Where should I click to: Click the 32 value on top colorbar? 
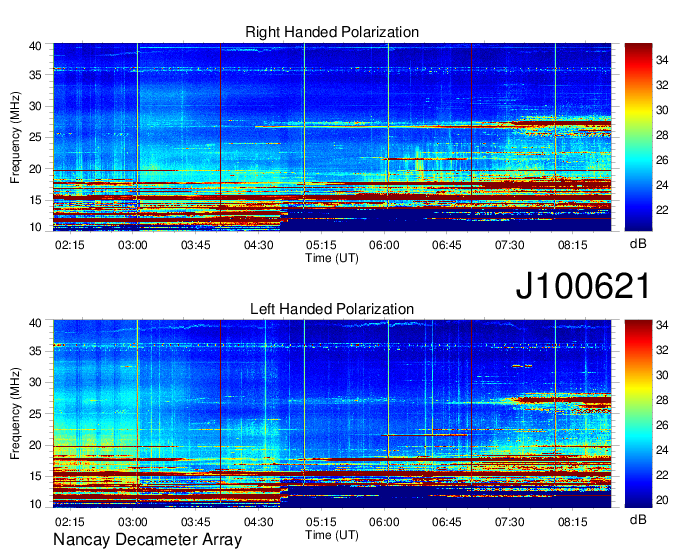click(x=662, y=85)
